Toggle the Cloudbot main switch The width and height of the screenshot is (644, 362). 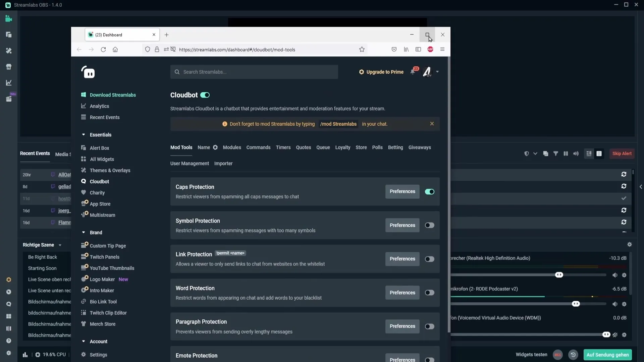[205, 95]
